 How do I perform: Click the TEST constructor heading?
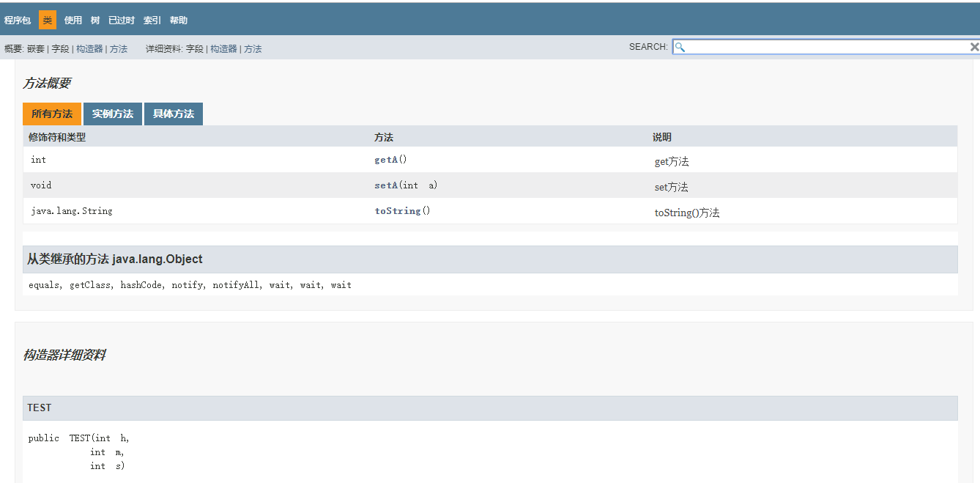point(40,408)
